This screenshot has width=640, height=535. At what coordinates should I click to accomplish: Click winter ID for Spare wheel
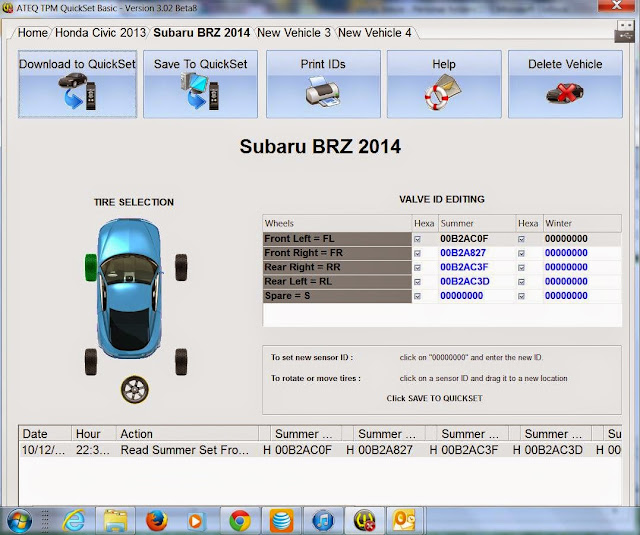tap(566, 296)
